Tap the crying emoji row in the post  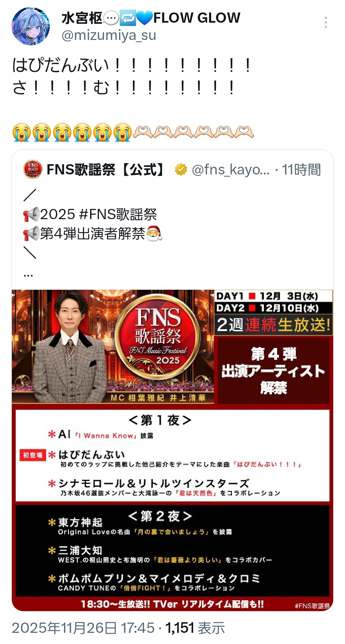(72, 132)
